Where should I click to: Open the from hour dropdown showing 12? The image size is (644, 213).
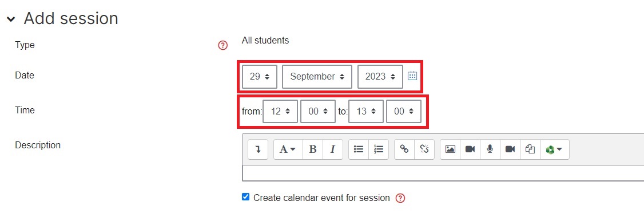(280, 111)
